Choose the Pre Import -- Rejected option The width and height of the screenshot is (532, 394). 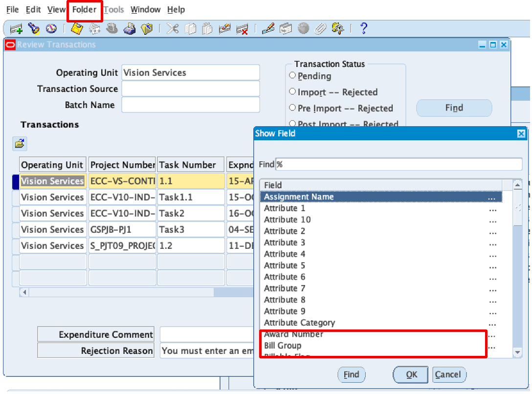(x=292, y=108)
